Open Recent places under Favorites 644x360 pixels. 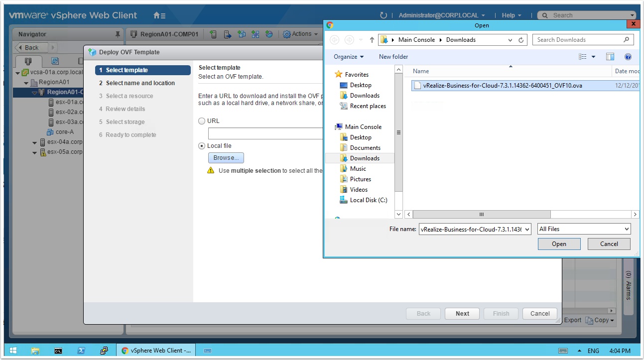click(x=368, y=106)
